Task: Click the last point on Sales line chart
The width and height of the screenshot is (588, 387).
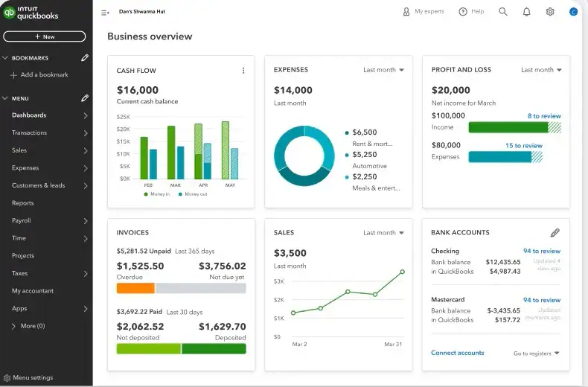Action: (402, 272)
